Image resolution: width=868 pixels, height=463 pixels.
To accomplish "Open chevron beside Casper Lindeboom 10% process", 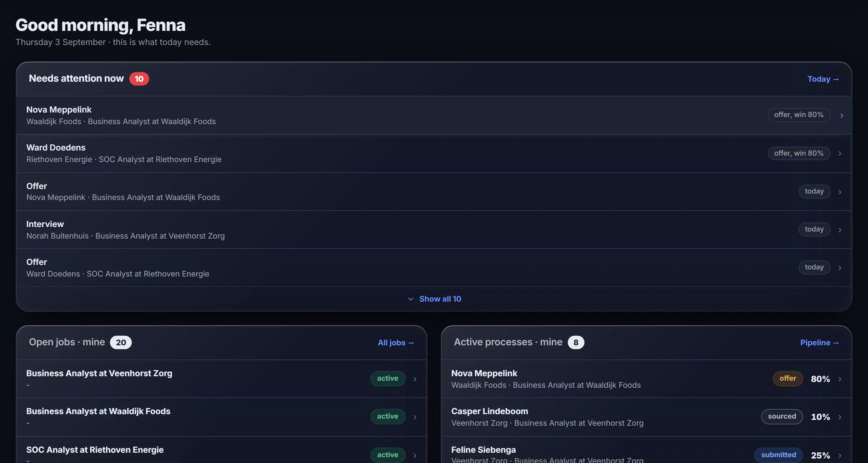I will [x=840, y=417].
